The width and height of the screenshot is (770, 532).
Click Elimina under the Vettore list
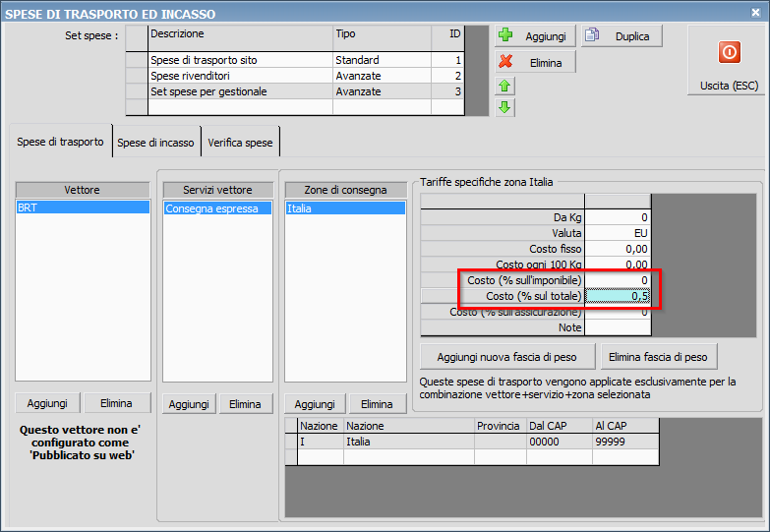(116, 403)
